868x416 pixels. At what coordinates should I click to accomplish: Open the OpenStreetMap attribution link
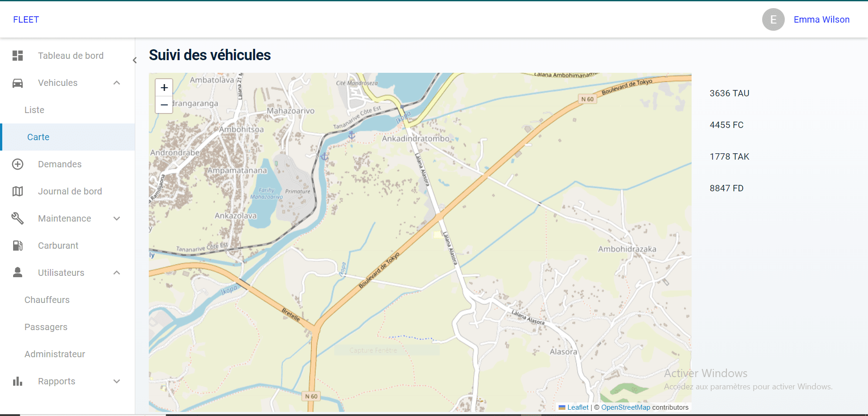(x=626, y=407)
